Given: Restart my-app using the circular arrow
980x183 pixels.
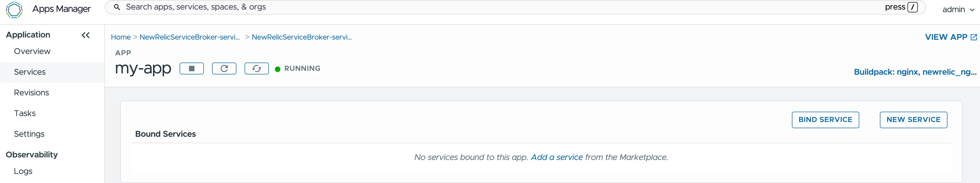Looking at the screenshot, I should [224, 69].
